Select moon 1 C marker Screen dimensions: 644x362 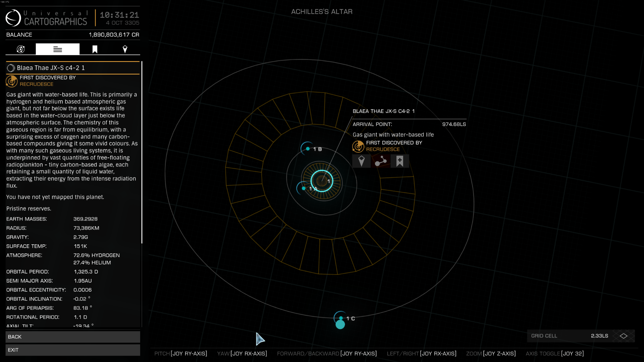click(x=341, y=318)
